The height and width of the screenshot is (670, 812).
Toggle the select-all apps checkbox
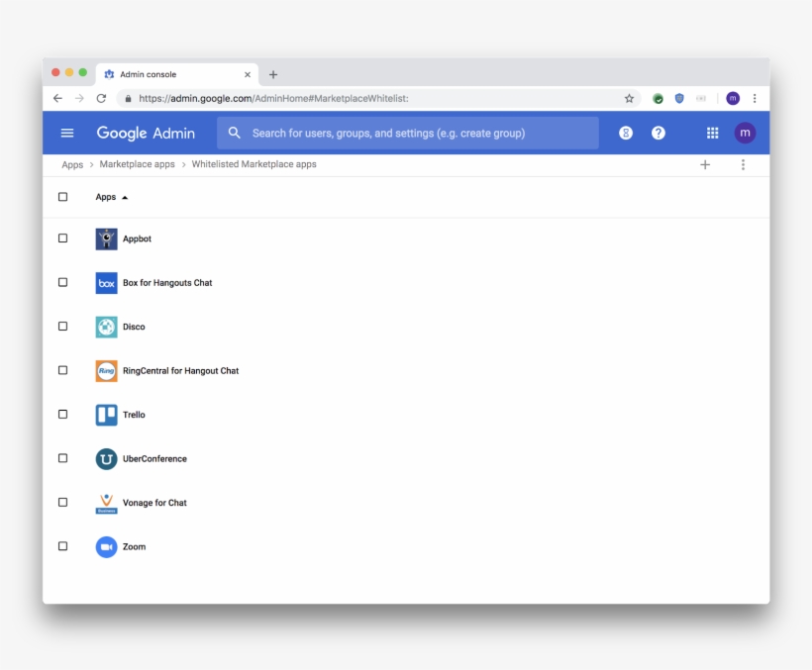click(62, 197)
